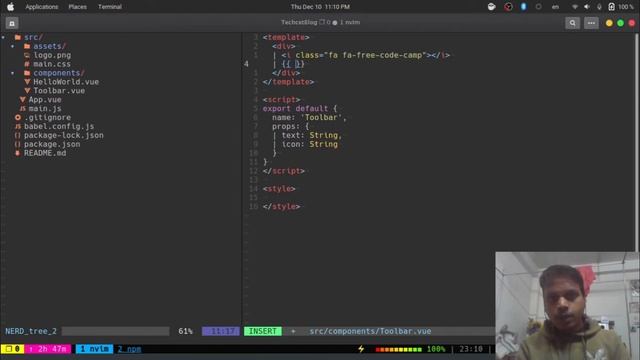Click the opening <style> tag

pyautogui.click(x=279, y=189)
